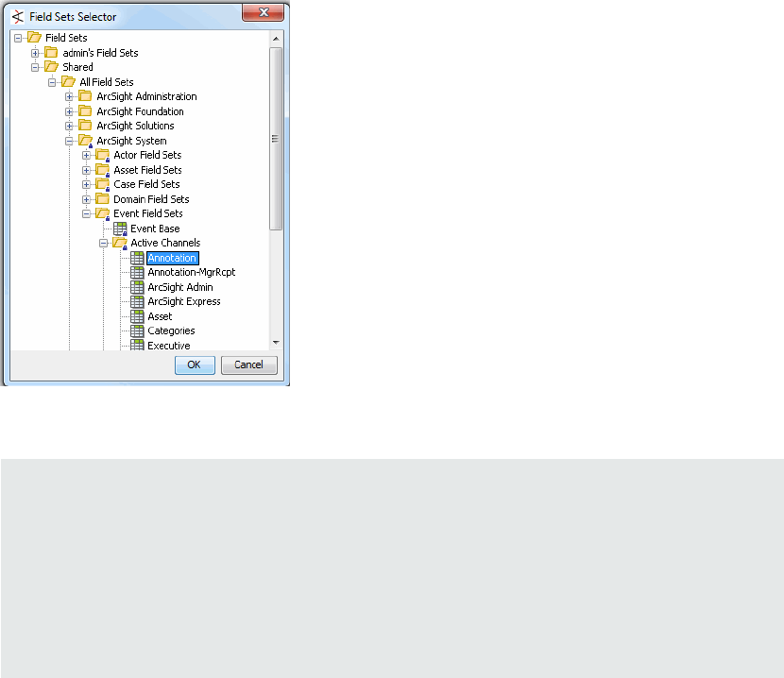Click the ArcSight Express grid icon

pyautogui.click(x=137, y=301)
